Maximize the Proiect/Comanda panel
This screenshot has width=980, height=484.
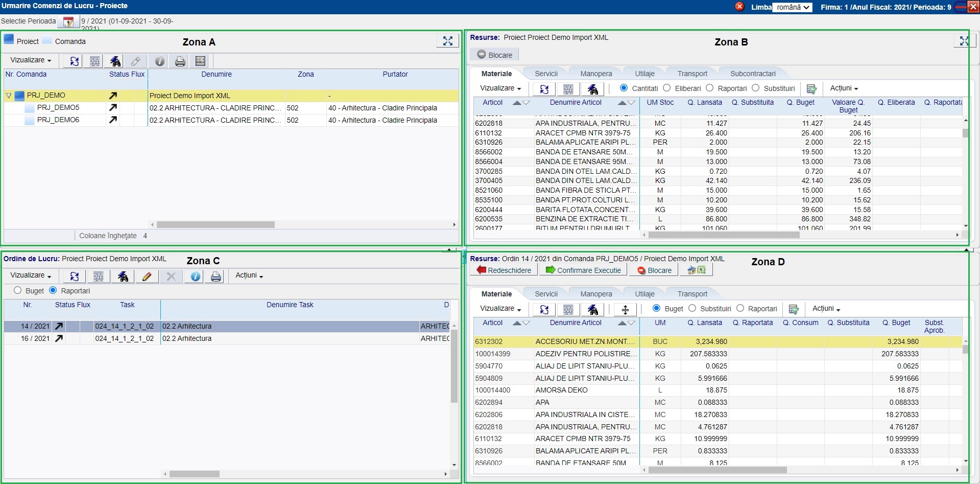coord(447,41)
